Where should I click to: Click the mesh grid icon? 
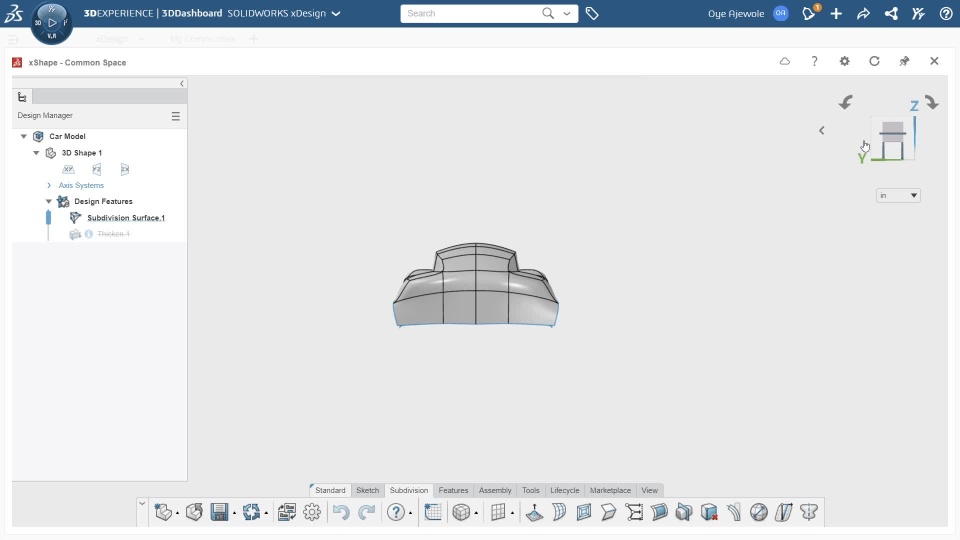tap(498, 512)
